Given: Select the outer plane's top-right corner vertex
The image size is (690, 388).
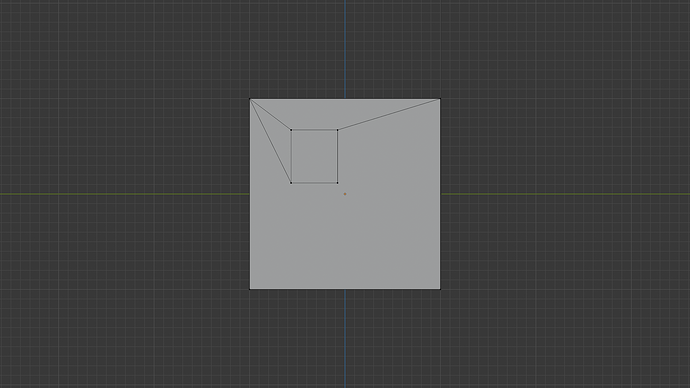Looking at the screenshot, I should coord(440,99).
